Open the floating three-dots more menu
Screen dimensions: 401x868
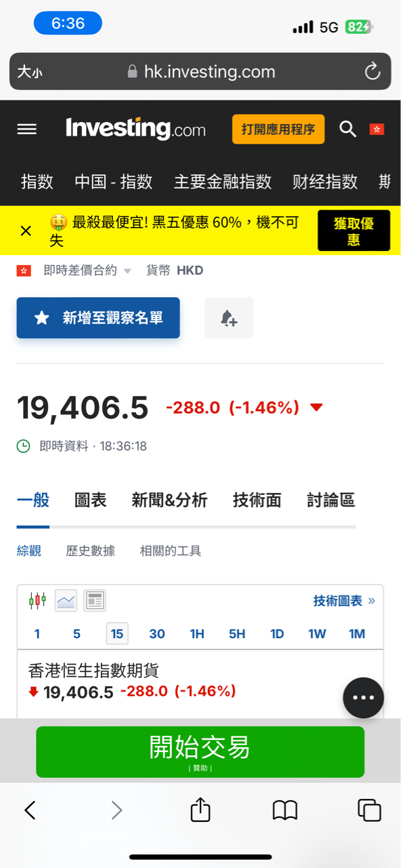coord(364,698)
